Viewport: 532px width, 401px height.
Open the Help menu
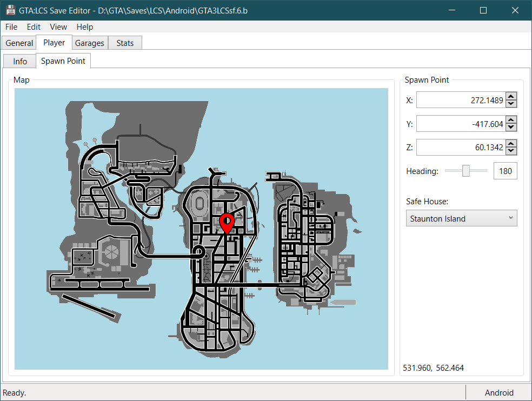(84, 27)
